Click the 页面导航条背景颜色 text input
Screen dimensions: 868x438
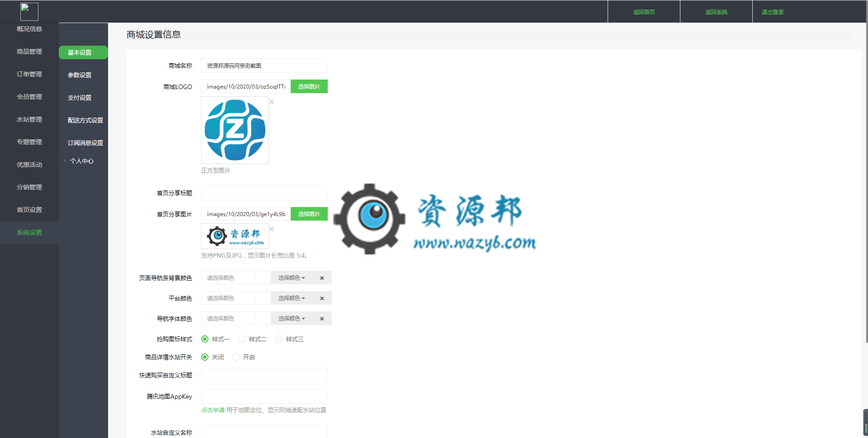pyautogui.click(x=228, y=278)
